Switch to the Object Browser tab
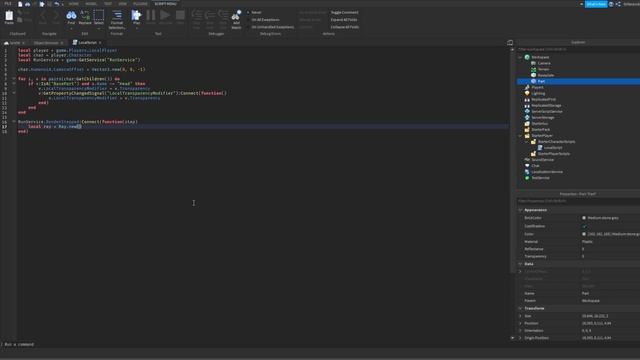This screenshot has width=640, height=360. click(46, 43)
